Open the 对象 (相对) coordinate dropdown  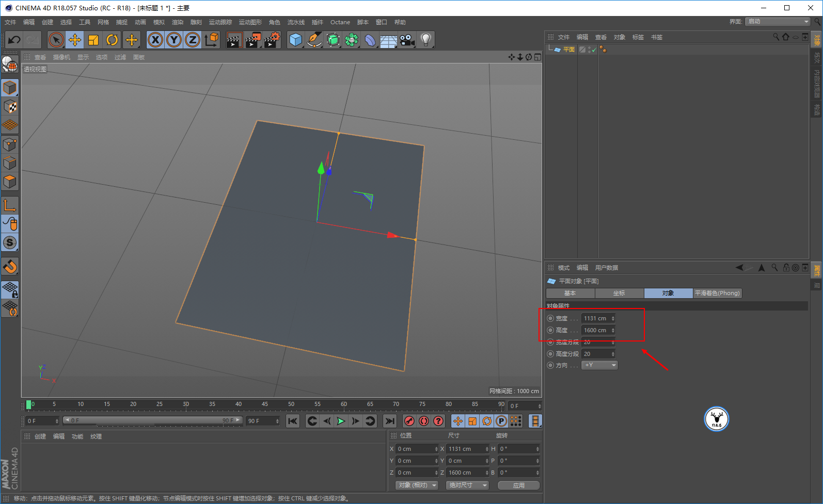tap(417, 485)
